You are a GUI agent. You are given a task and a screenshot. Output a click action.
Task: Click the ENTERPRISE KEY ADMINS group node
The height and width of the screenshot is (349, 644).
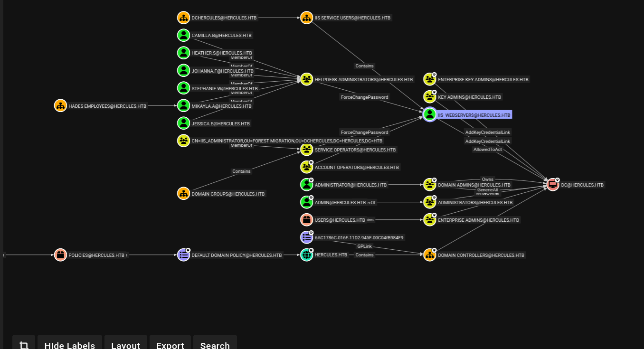click(x=430, y=79)
